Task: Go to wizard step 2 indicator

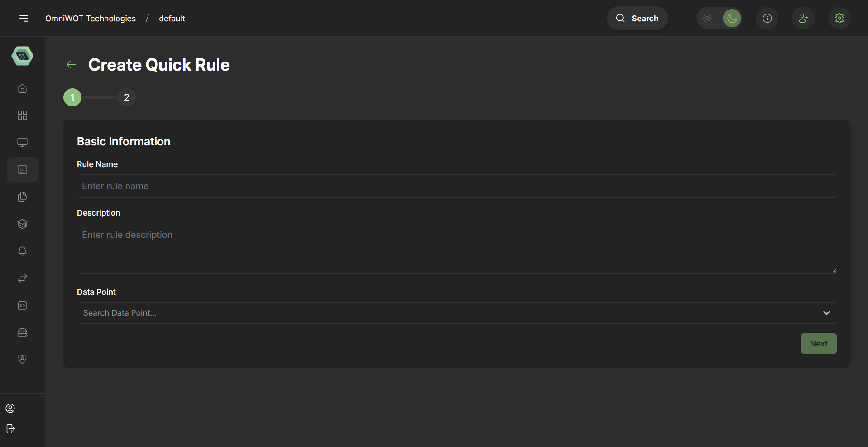Action: 127,97
